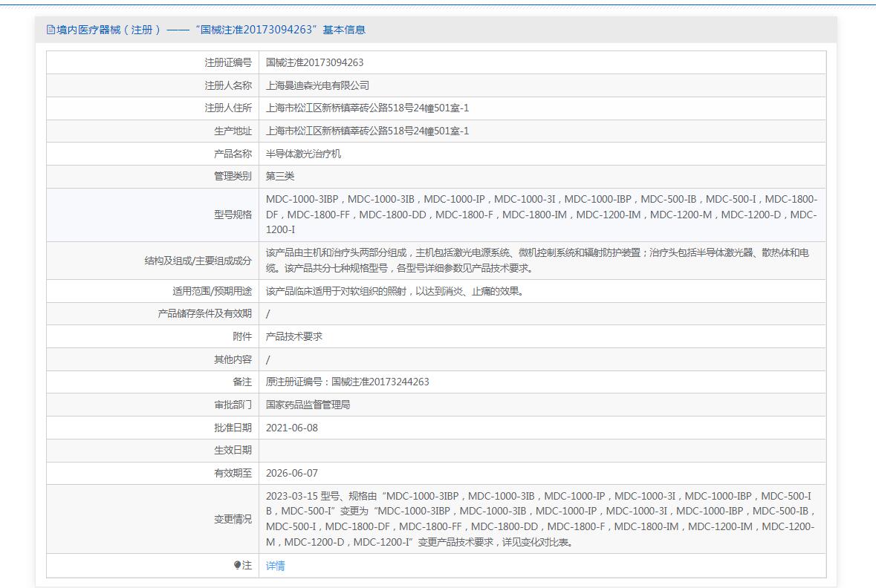Select expiry date 2026-06-07
This screenshot has height=588, width=876.
291,473
